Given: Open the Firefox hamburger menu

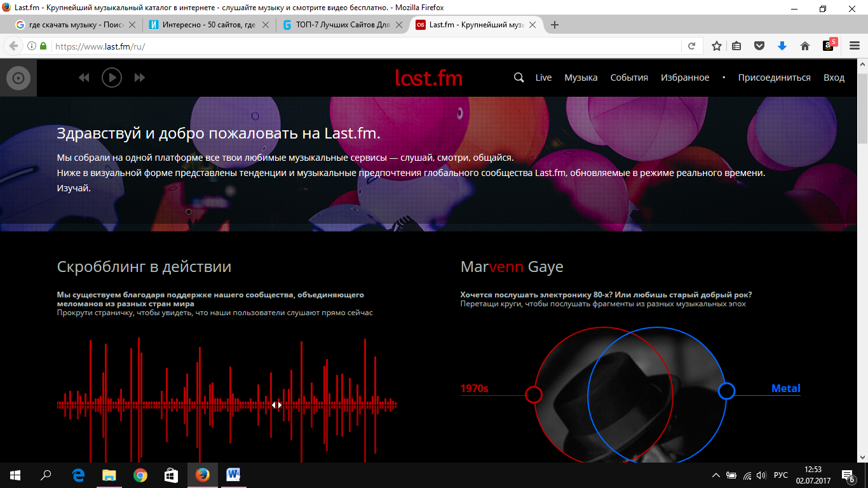Looking at the screenshot, I should (855, 46).
